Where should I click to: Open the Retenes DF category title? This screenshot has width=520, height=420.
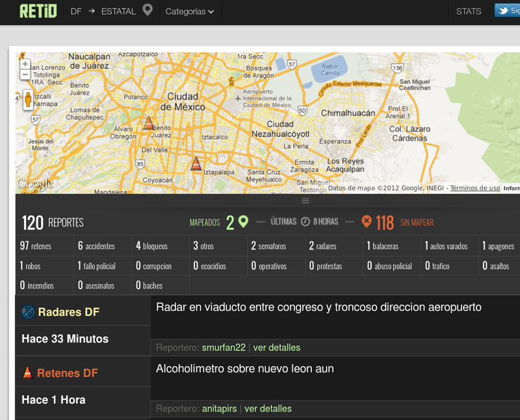pos(68,373)
